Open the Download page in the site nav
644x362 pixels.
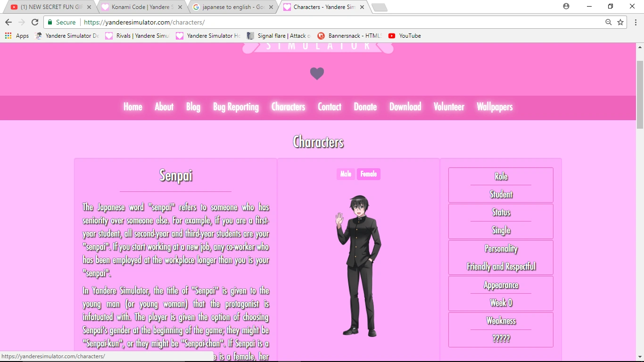click(x=405, y=107)
